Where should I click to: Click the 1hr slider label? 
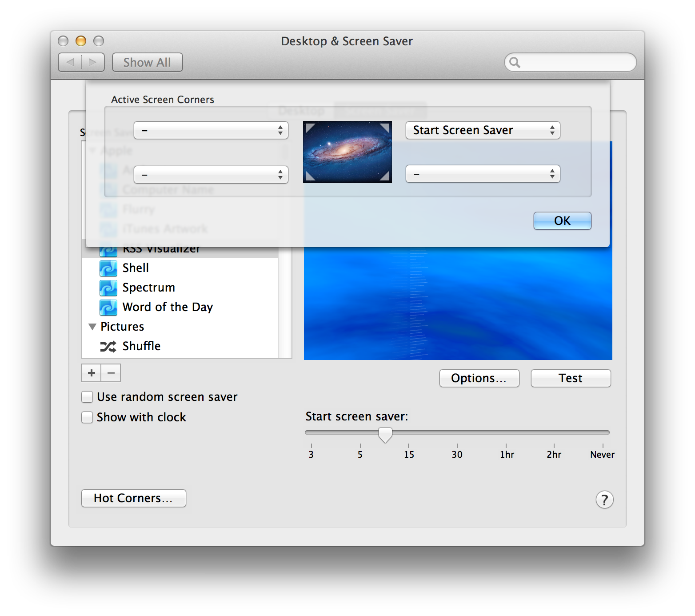click(507, 455)
